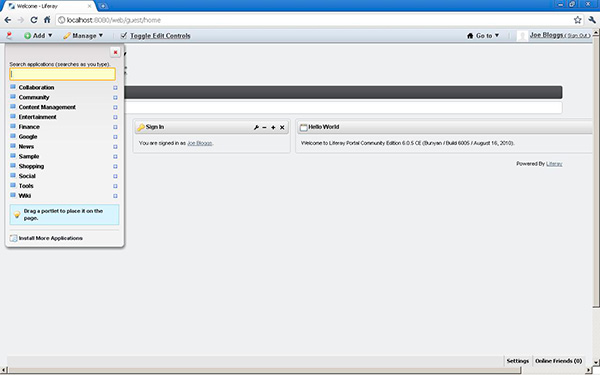Select the Finance category

point(29,127)
